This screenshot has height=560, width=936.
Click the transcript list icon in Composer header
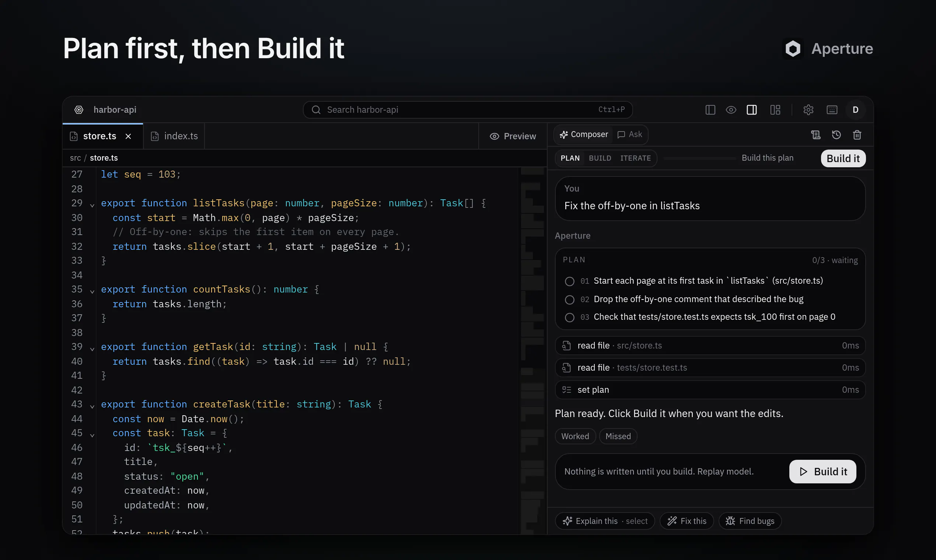(815, 135)
